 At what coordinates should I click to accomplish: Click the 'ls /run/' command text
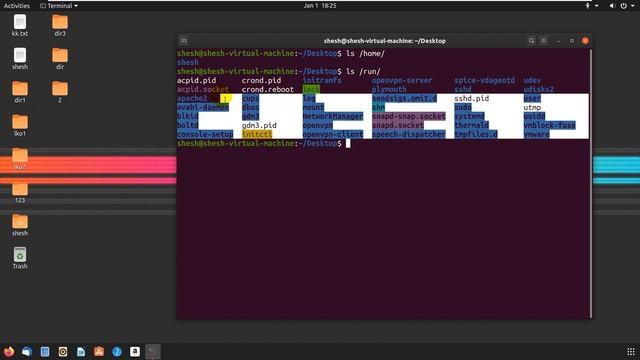click(x=363, y=71)
